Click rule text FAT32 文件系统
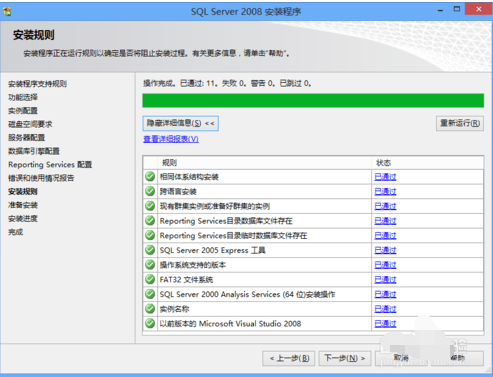This screenshot has width=493, height=377. pos(186,280)
